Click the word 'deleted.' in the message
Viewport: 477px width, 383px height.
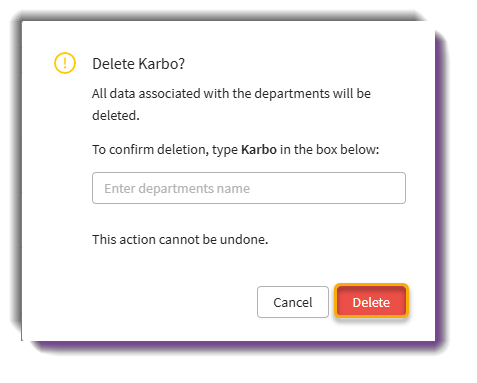pyautogui.click(x=116, y=116)
